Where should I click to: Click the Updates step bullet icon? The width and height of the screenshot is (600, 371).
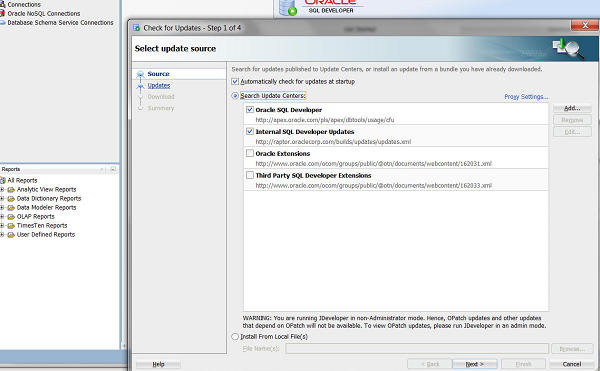(x=140, y=86)
